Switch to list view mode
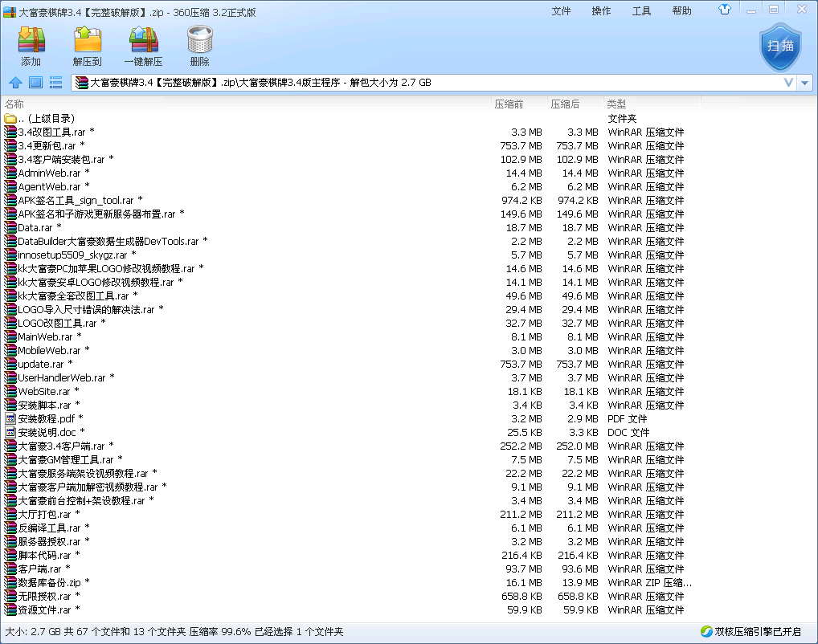 55,82
